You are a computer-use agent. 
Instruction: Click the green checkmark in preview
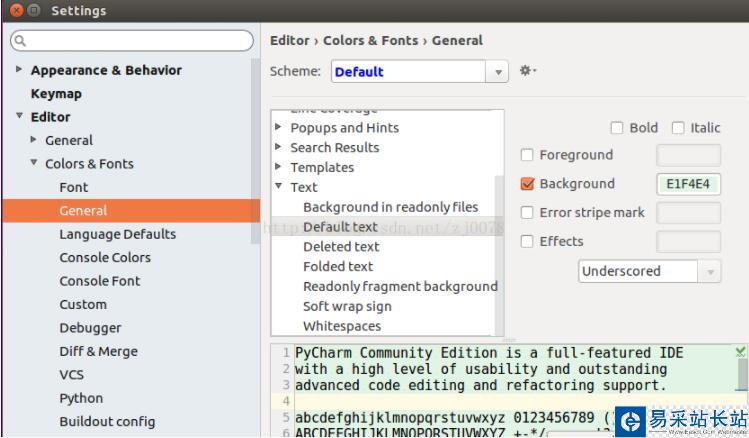[x=740, y=352]
